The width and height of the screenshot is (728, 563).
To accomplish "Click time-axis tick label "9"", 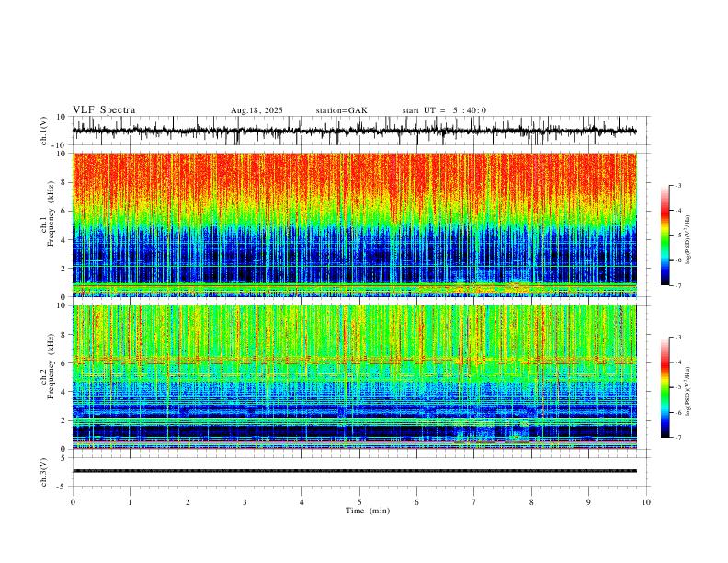I will (x=588, y=502).
